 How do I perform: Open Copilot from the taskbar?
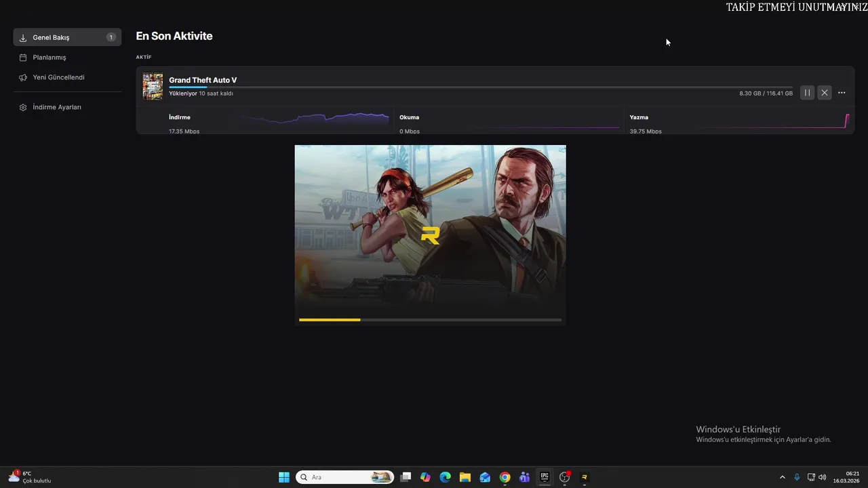[x=425, y=477]
